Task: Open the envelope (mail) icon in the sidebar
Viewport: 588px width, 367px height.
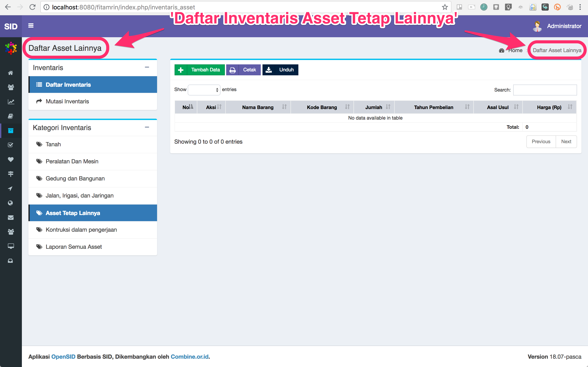Action: point(11,217)
